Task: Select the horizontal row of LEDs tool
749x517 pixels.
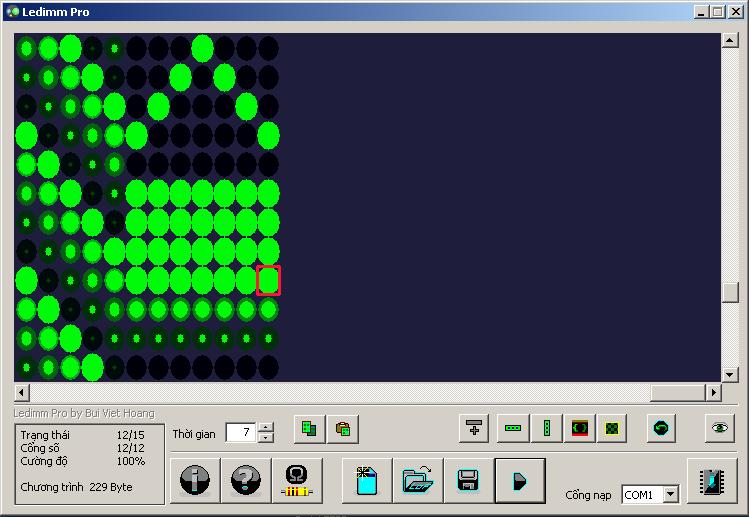Action: [513, 428]
